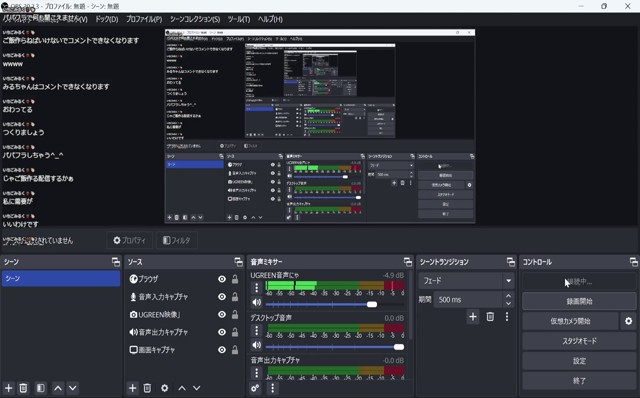This screenshot has height=398, width=640.
Task: Open virtual camera settings gear
Action: [629, 321]
